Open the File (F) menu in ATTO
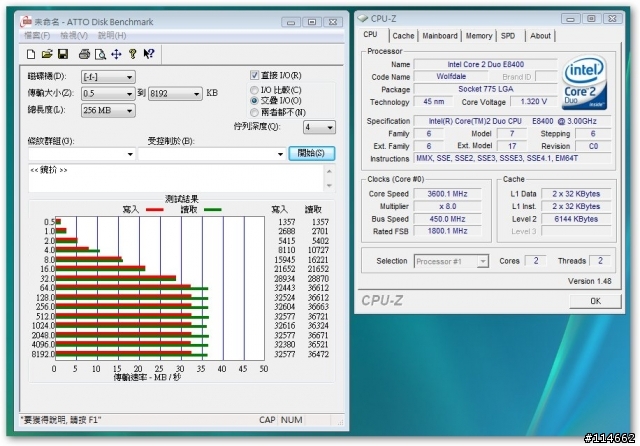Screen dimensions: 640x446 click(37, 36)
